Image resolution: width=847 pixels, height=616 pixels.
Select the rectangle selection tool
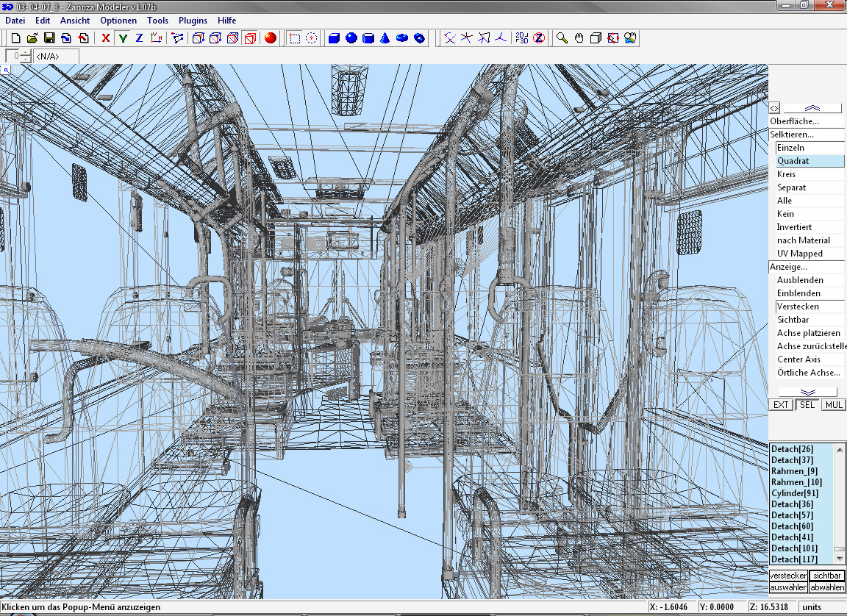coord(294,37)
